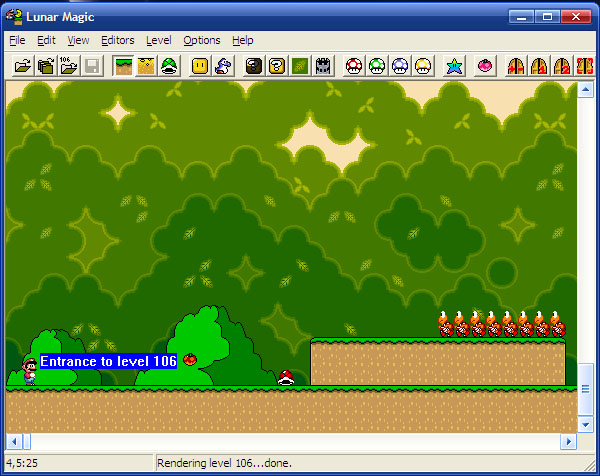Click the Lunar Magic title bar icon

coord(14,17)
